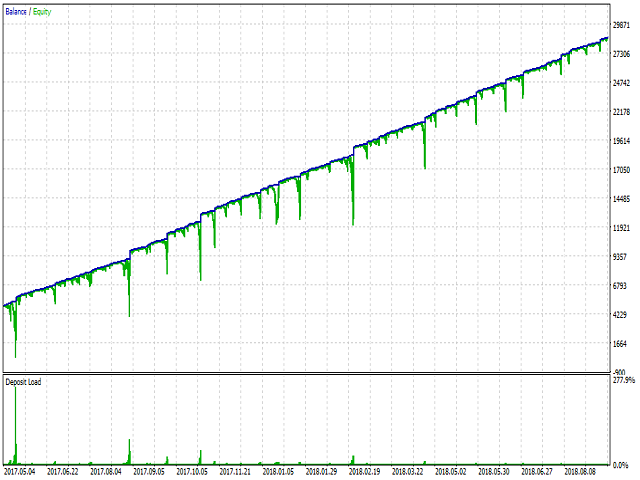Click the 22178 y-axis value
The height and width of the screenshot is (480, 640).
623,112
